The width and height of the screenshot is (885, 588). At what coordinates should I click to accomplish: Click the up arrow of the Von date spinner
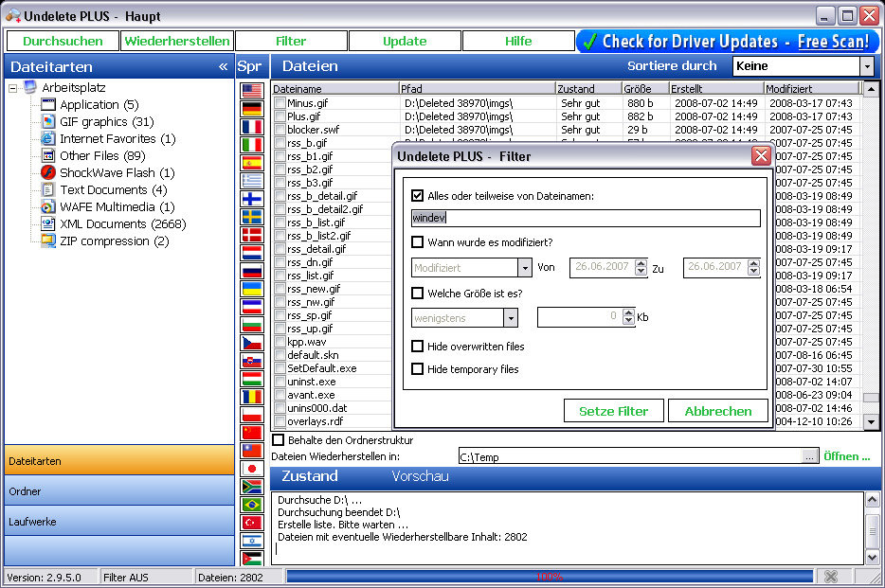(641, 263)
